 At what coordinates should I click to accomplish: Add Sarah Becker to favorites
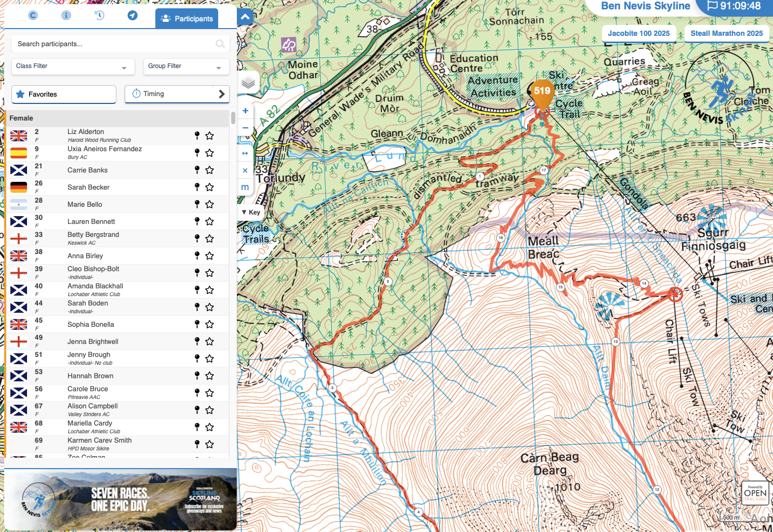coord(209,187)
